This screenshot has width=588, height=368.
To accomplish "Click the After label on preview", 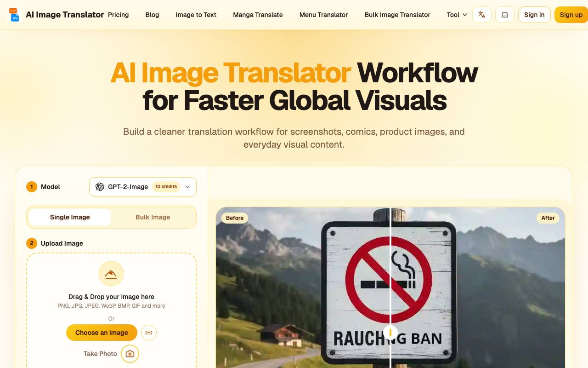I will point(548,218).
